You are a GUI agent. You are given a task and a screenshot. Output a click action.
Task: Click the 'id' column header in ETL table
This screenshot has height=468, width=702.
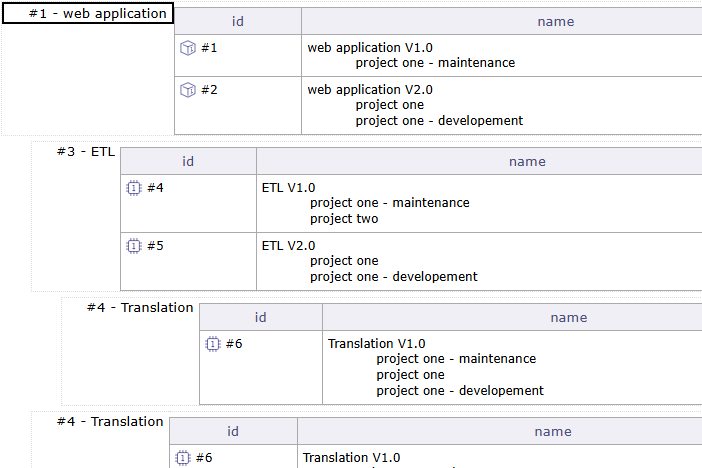(188, 161)
